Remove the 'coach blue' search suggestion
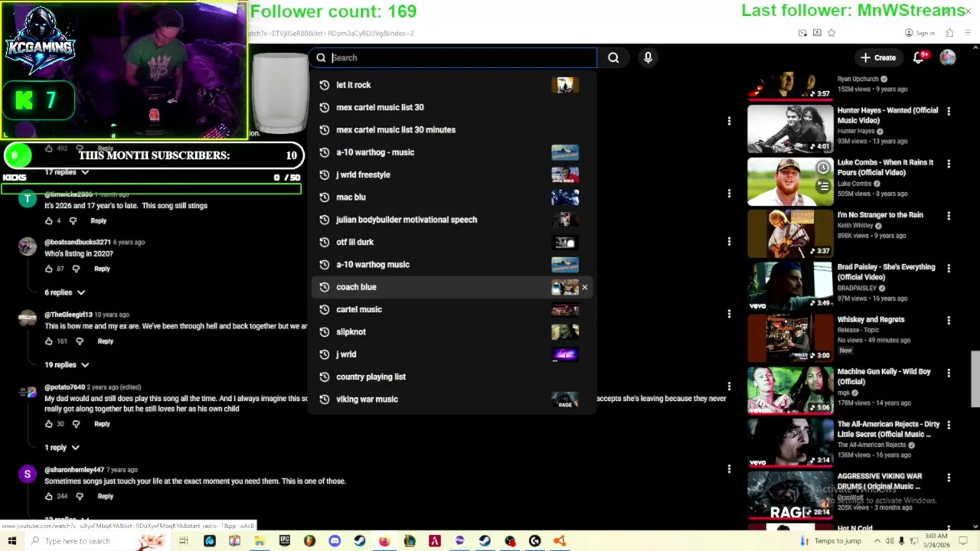This screenshot has width=980, height=551. 585,287
